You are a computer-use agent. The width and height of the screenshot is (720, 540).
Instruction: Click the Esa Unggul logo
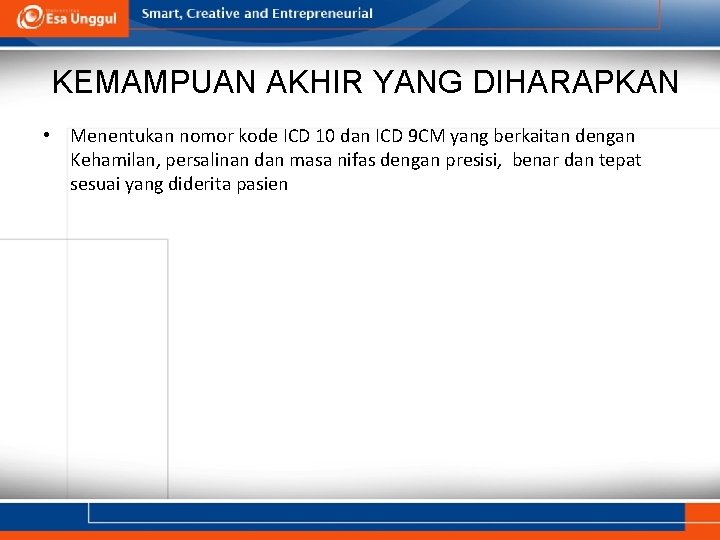click(x=67, y=18)
